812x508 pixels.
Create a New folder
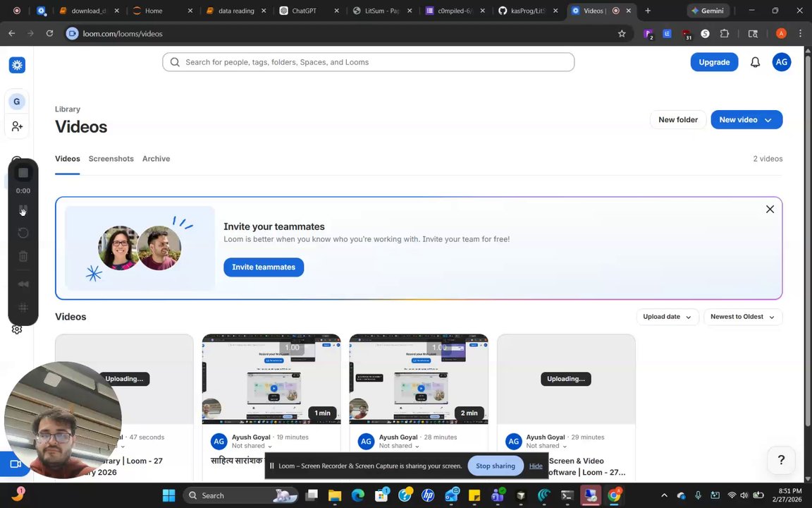[678, 120]
